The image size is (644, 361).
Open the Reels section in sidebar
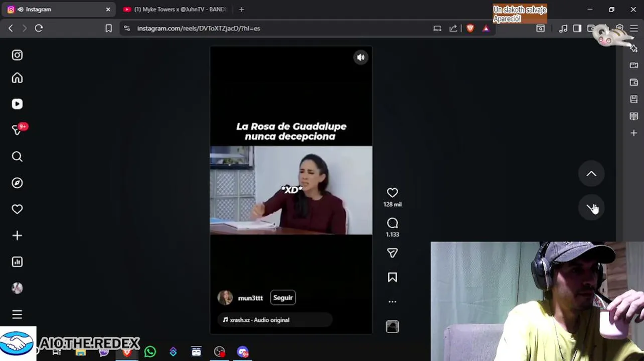[17, 104]
